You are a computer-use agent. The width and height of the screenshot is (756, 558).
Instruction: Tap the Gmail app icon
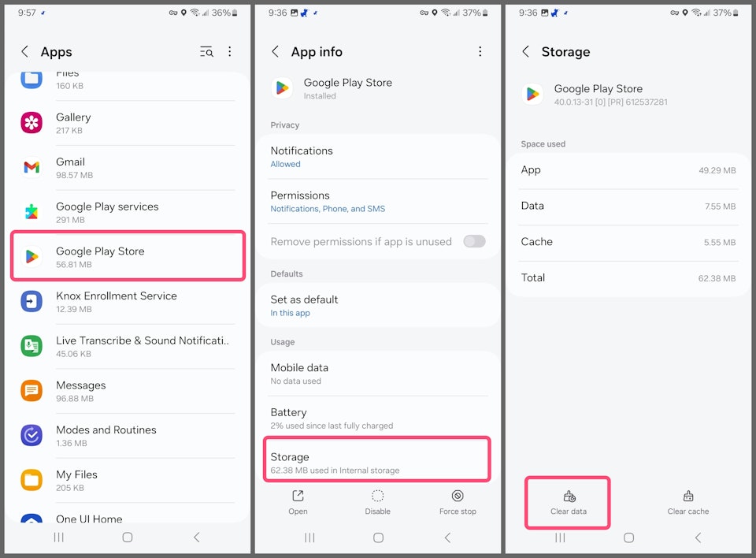pyautogui.click(x=31, y=168)
